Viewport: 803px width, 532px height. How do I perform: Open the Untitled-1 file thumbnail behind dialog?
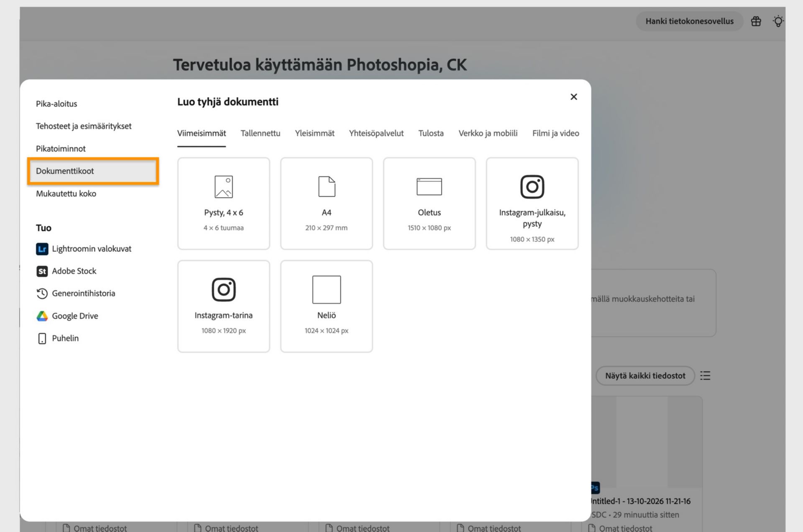click(646, 442)
